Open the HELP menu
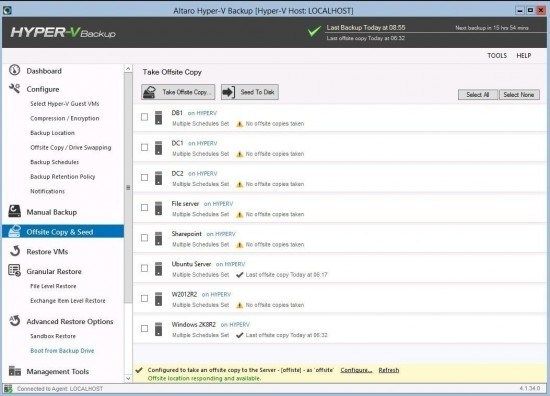The image size is (550, 396). coord(523,55)
